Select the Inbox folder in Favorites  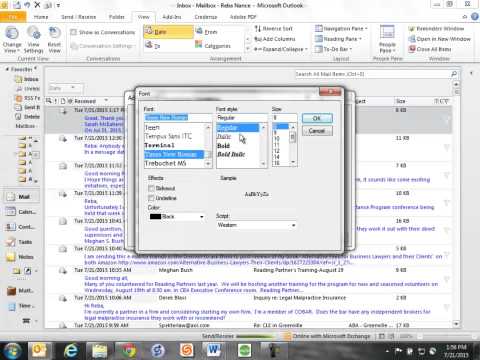pyautogui.click(x=27, y=79)
